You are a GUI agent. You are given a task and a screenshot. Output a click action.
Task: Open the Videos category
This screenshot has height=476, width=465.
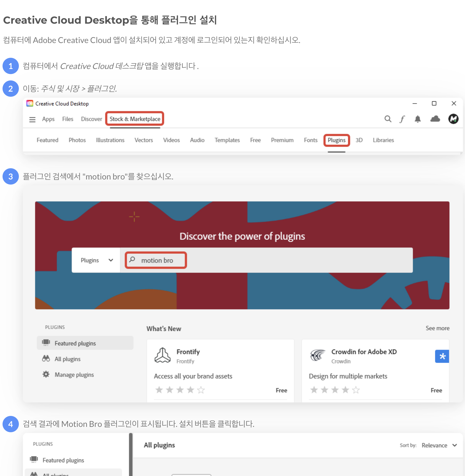(171, 140)
